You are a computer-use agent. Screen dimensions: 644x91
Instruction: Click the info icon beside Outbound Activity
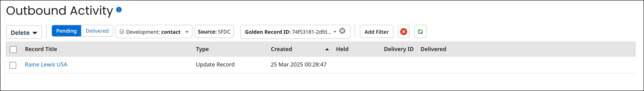(x=119, y=10)
